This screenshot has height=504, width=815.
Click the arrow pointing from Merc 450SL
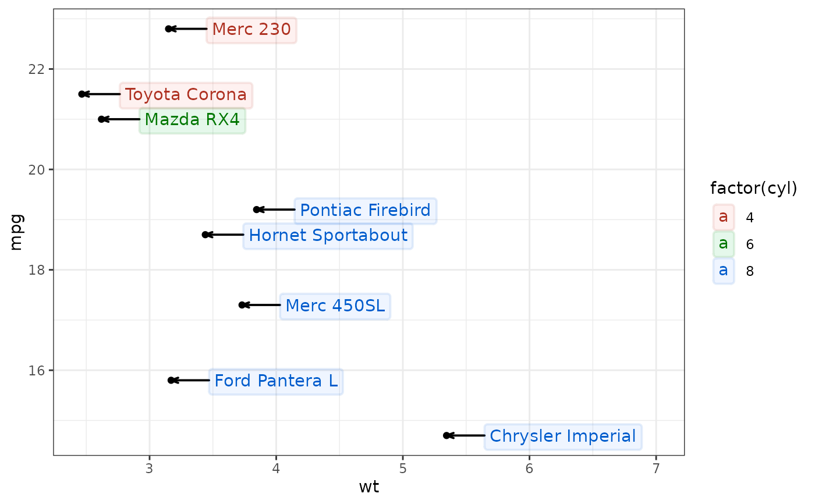261,305
